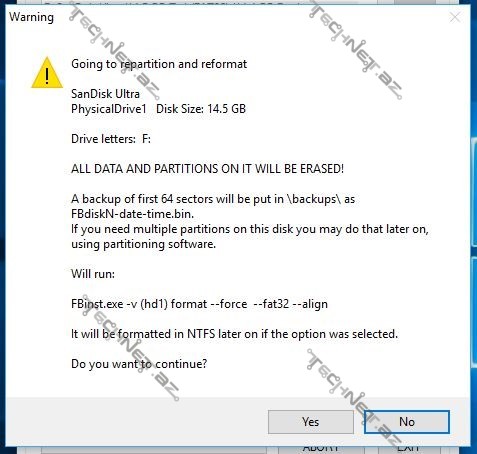Select the 'Going to repartition and reformat' line
The height and width of the screenshot is (454, 477).
[159, 64]
